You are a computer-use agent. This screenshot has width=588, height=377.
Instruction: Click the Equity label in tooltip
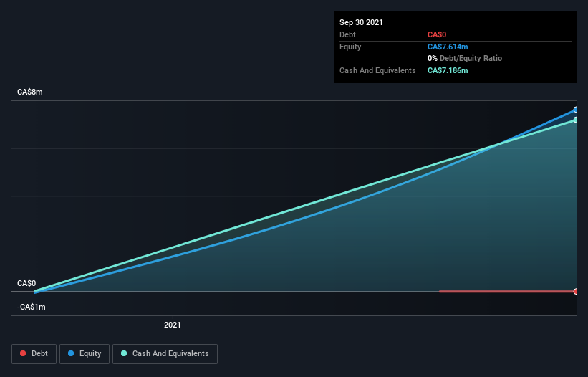tap(350, 47)
